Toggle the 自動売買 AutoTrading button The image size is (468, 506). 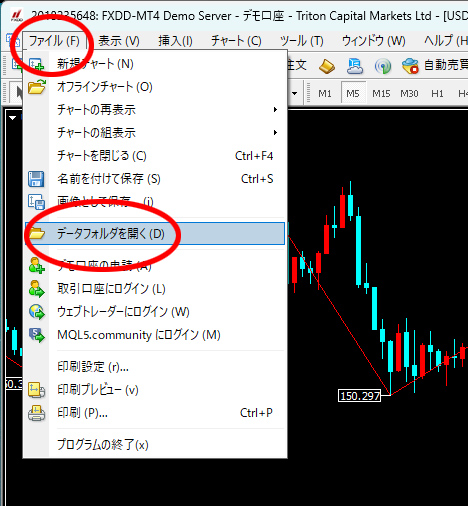(434, 65)
